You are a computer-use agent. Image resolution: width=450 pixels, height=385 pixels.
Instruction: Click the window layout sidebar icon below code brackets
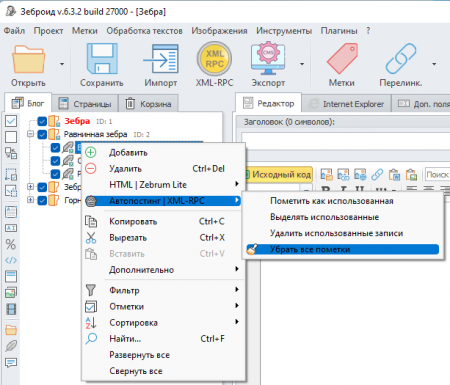point(11,276)
